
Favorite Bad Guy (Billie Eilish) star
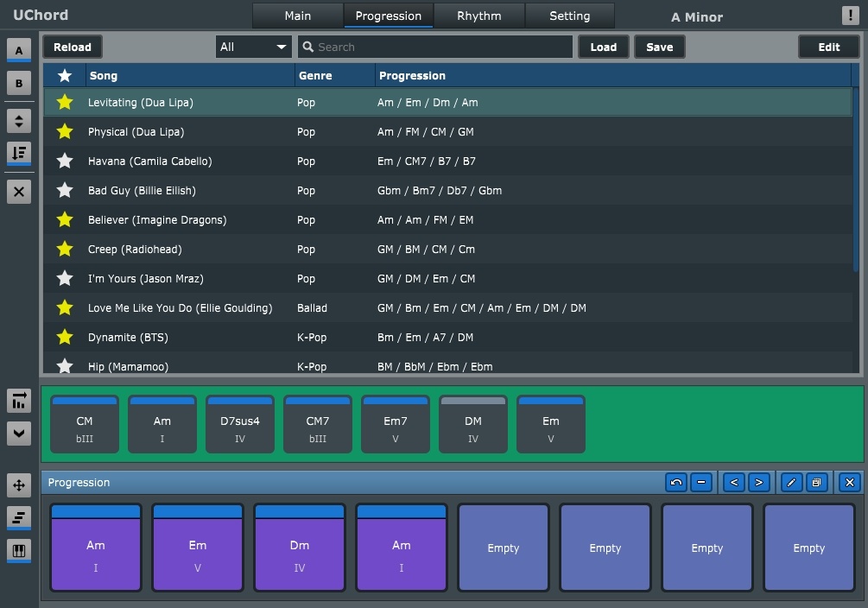point(65,190)
